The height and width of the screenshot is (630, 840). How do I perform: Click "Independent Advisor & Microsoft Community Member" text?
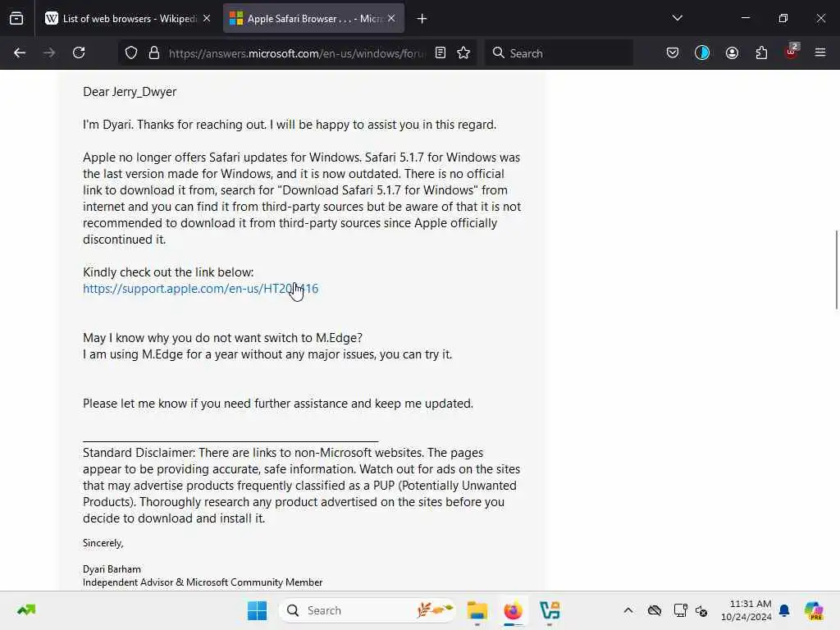(x=203, y=582)
